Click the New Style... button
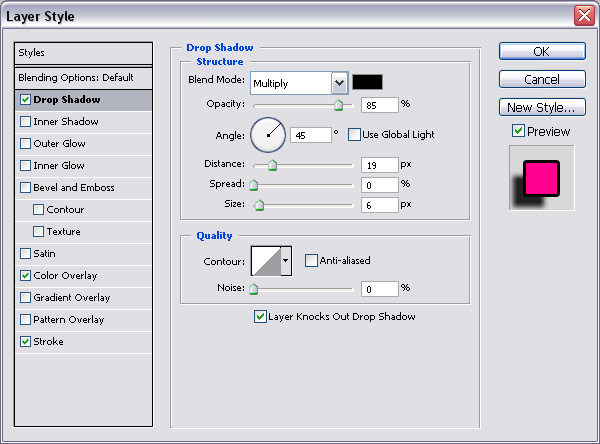 (541, 107)
